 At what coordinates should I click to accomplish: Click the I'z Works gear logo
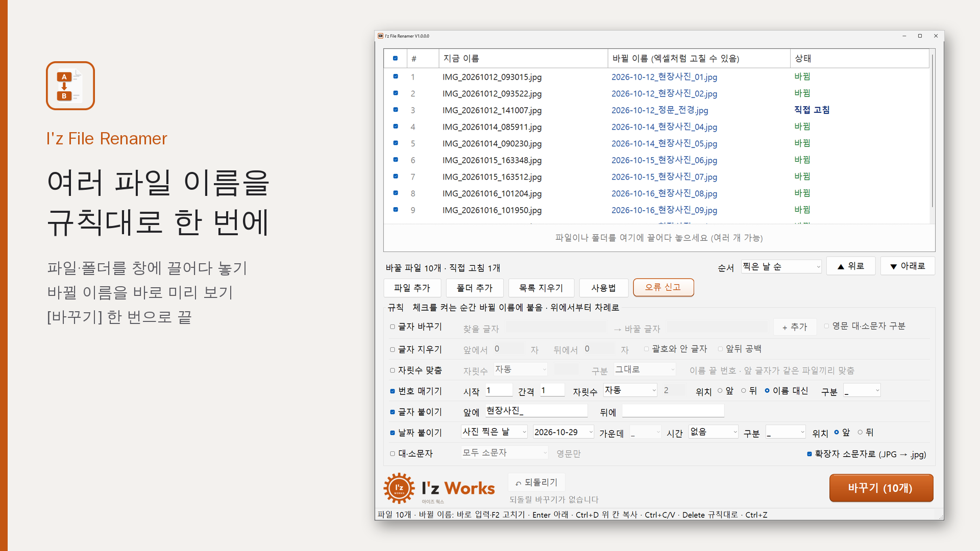point(399,488)
